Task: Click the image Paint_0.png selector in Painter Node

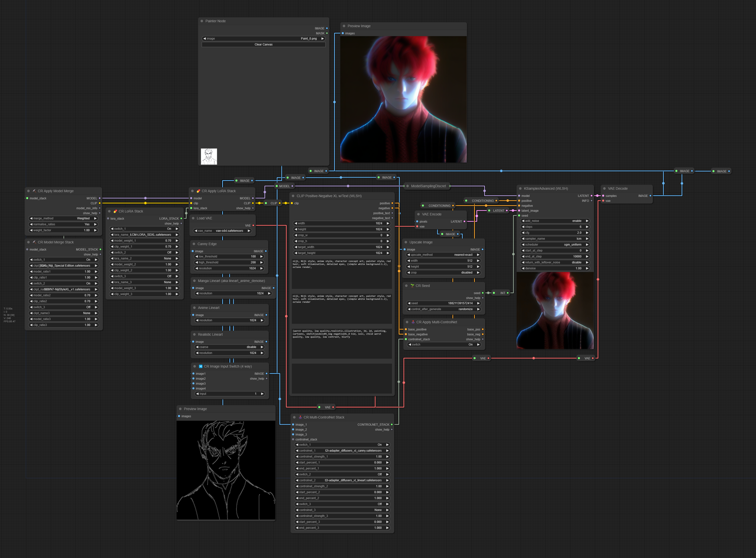Action: (263, 39)
